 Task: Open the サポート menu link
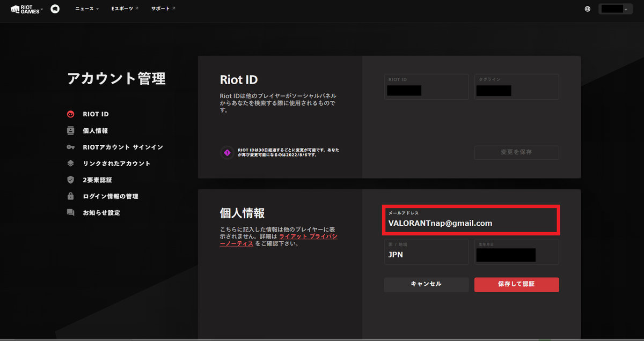point(163,9)
